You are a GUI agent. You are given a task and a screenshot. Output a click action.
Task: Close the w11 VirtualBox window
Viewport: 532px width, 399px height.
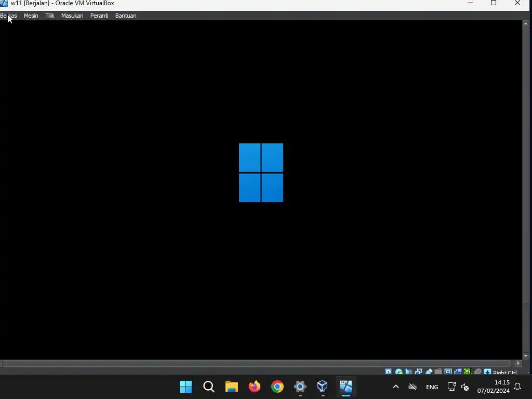point(517,3)
